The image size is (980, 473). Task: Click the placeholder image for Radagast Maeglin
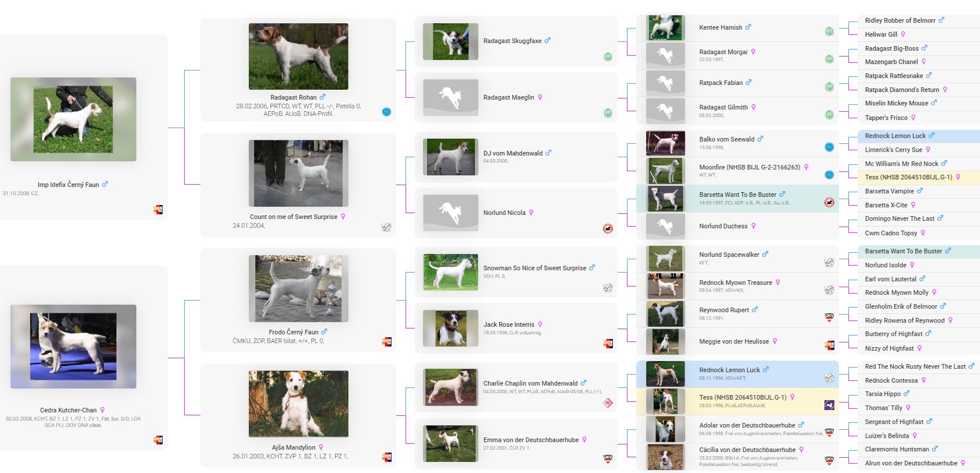tap(450, 97)
